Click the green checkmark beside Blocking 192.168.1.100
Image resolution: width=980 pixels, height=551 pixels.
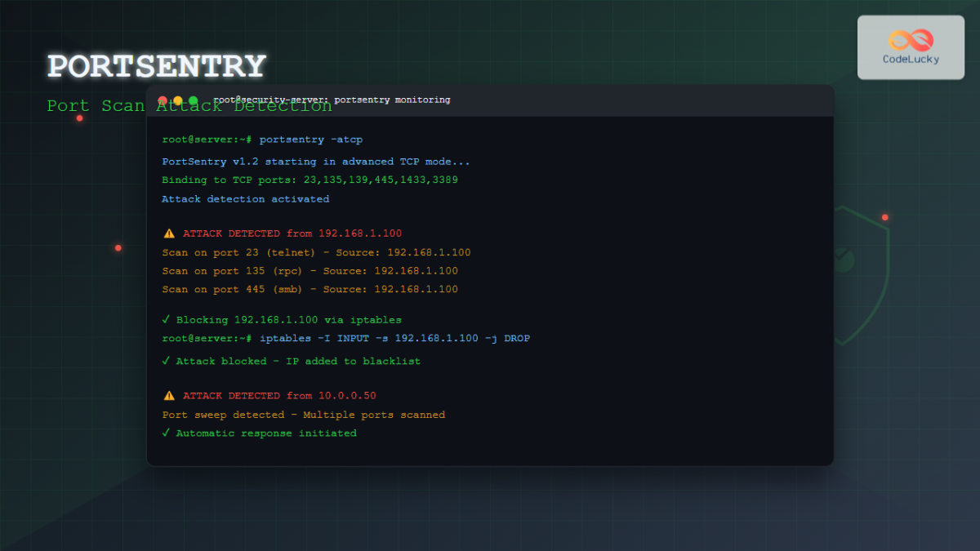(x=166, y=319)
